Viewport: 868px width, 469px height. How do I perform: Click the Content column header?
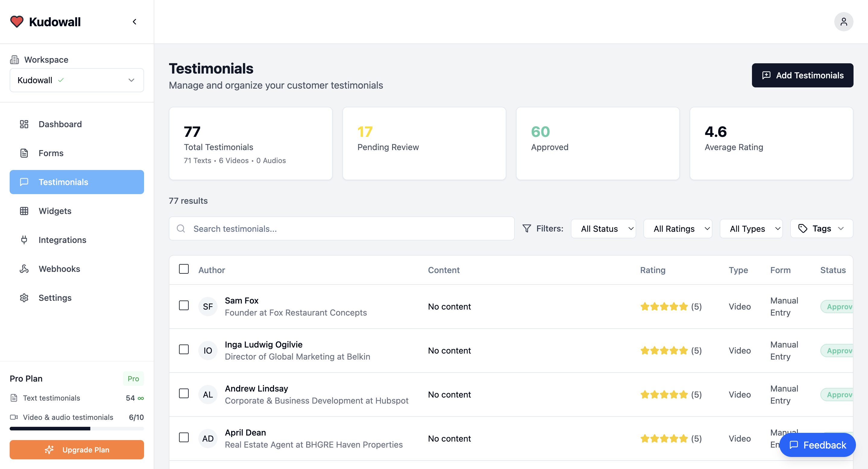(x=444, y=270)
